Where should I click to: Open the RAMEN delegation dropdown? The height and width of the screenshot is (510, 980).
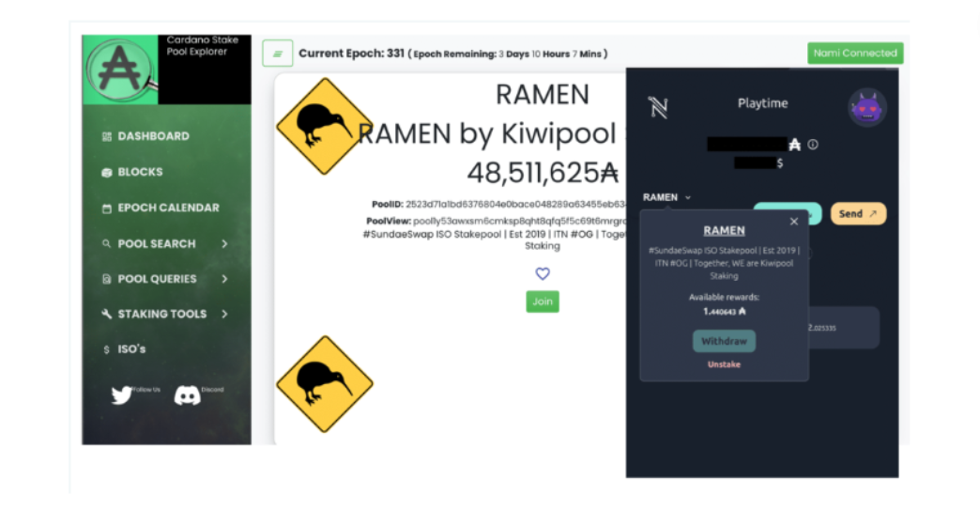tap(666, 197)
